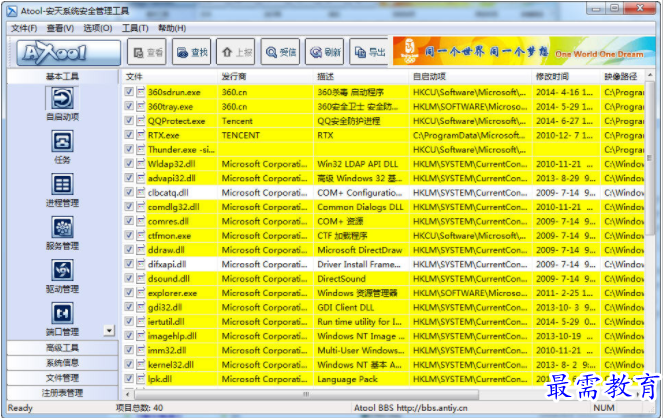Open the 选项(O) menu
Viewport: 668px width, 418px height.
pyautogui.click(x=98, y=28)
